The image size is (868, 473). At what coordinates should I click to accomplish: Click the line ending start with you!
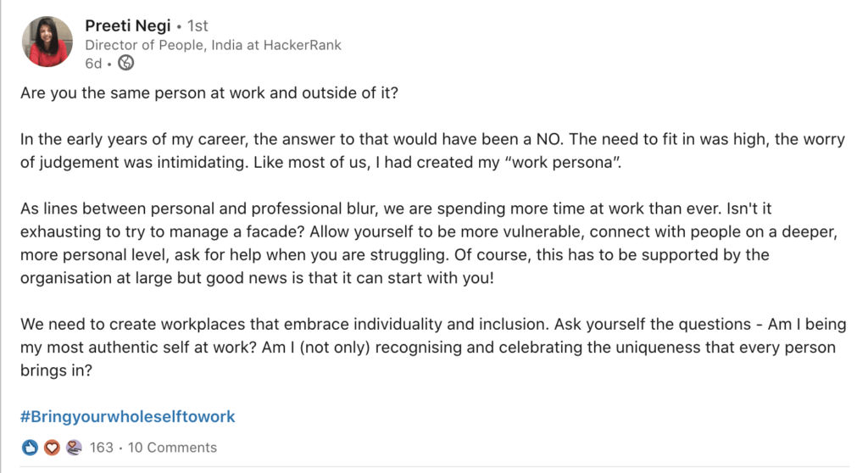click(x=257, y=278)
